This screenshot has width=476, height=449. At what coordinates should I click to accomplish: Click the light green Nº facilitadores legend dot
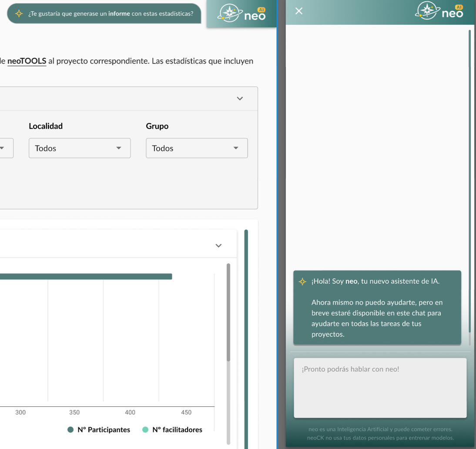tap(145, 430)
